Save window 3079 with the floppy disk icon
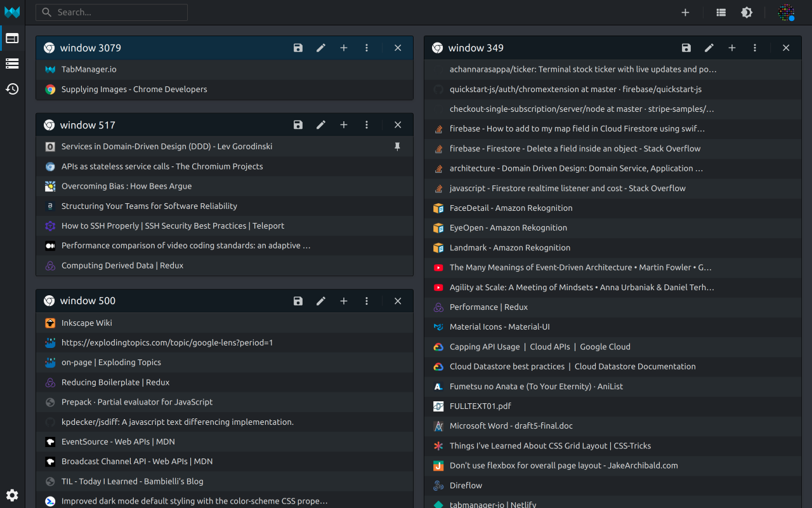812x508 pixels. point(298,48)
